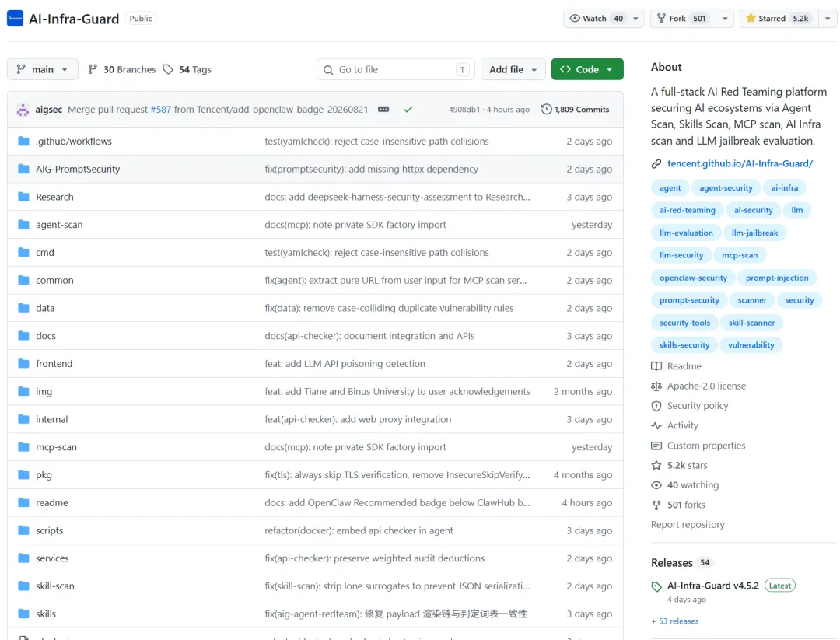Click the pkg folder icon
This screenshot has height=640, width=840.
coord(23,475)
